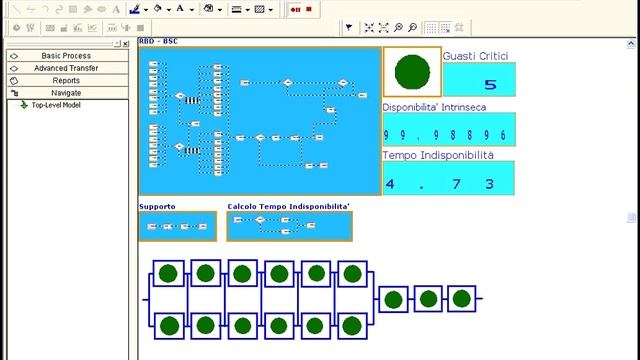
Task: Click the fill pattern icon
Action: (x=259, y=9)
